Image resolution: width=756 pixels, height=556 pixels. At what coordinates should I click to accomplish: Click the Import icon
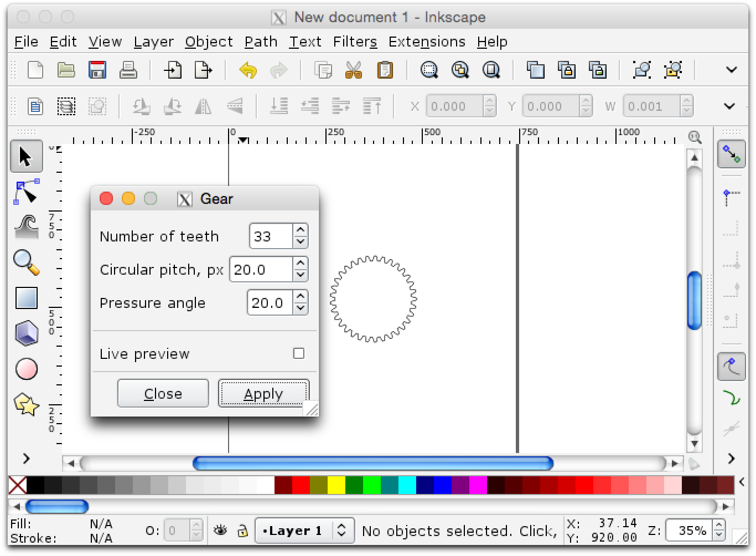[173, 70]
